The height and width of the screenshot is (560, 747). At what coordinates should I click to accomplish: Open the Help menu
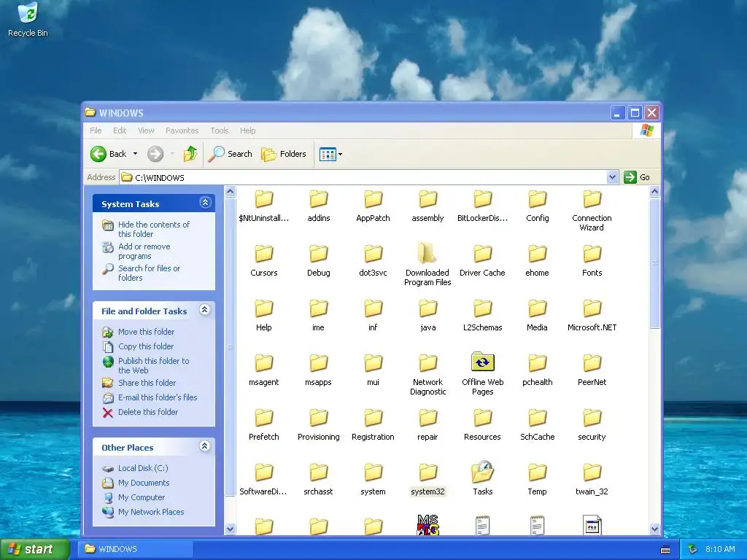(x=248, y=131)
